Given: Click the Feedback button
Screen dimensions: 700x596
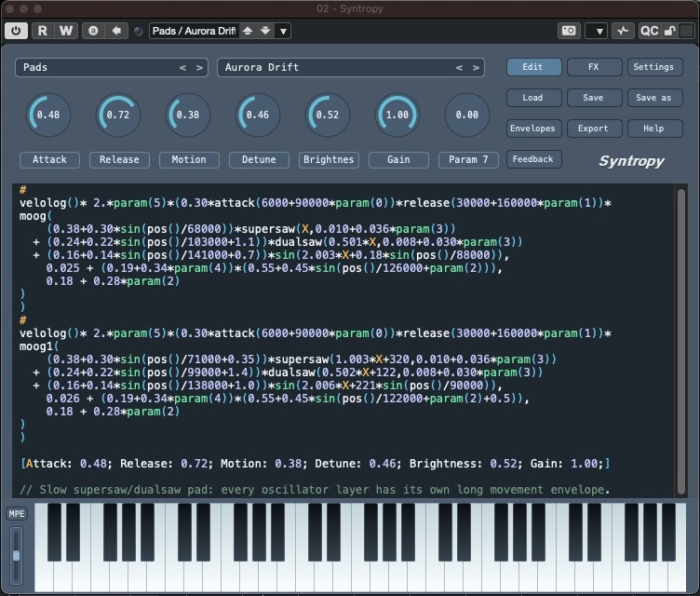Looking at the screenshot, I should (x=534, y=159).
